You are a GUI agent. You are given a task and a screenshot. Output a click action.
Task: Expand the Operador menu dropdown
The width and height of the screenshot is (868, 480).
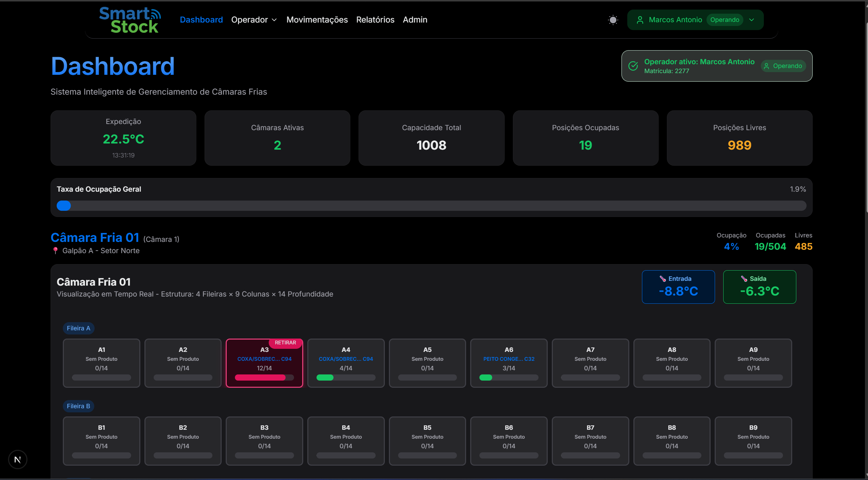[x=254, y=20]
